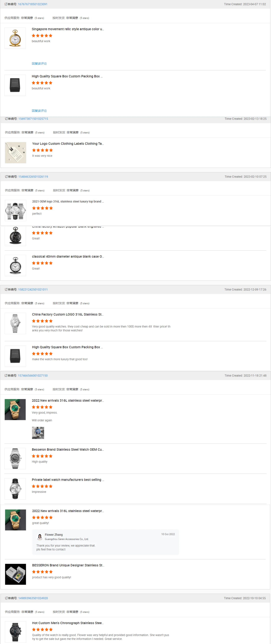This screenshot has height=644, width=271.
Task: Open order link 154846326501026119
Action: pos(33,176)
